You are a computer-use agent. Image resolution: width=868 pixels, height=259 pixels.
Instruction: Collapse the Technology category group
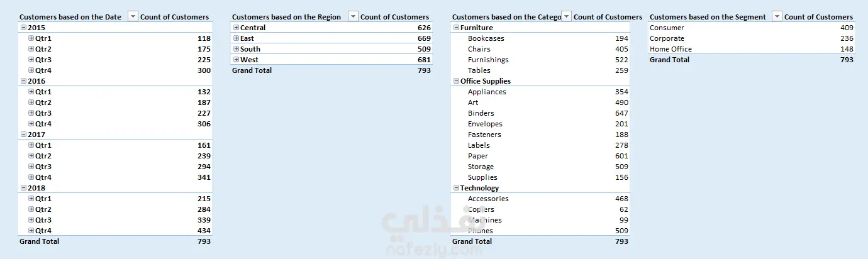pos(456,188)
